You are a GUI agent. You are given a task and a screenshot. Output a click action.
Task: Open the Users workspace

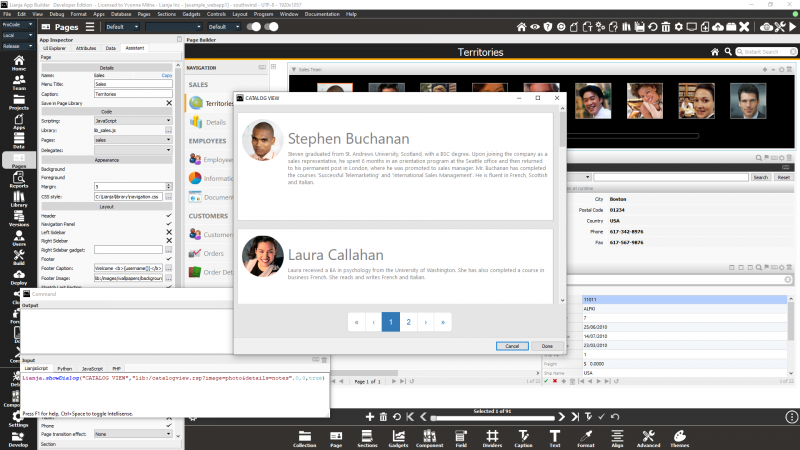point(19,238)
